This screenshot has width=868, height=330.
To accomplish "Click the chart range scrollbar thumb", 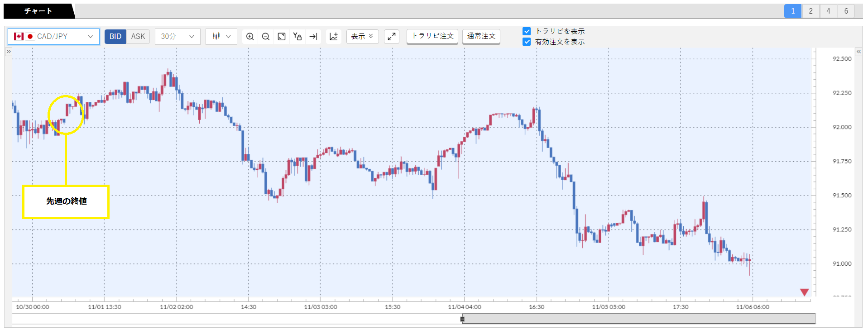I will [x=639, y=319].
